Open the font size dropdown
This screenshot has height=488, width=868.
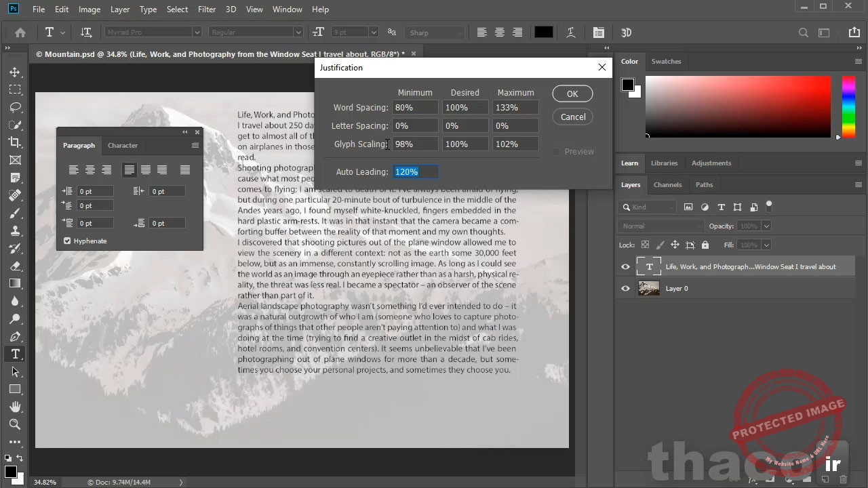[x=373, y=32]
